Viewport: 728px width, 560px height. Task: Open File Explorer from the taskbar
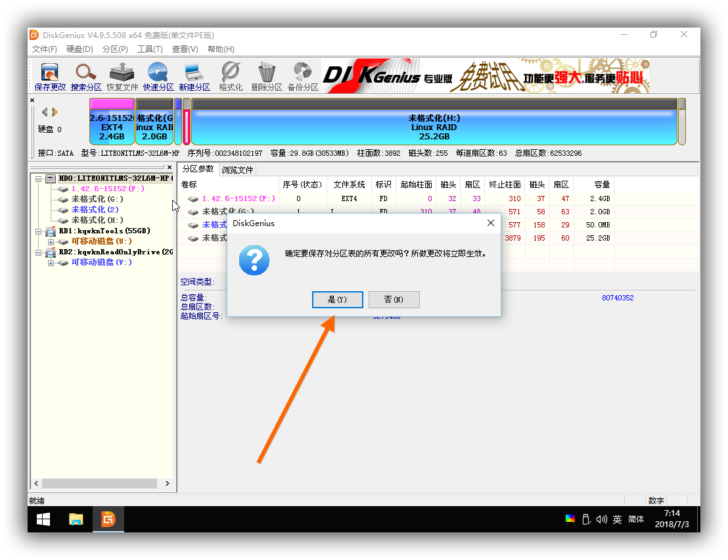tap(76, 519)
